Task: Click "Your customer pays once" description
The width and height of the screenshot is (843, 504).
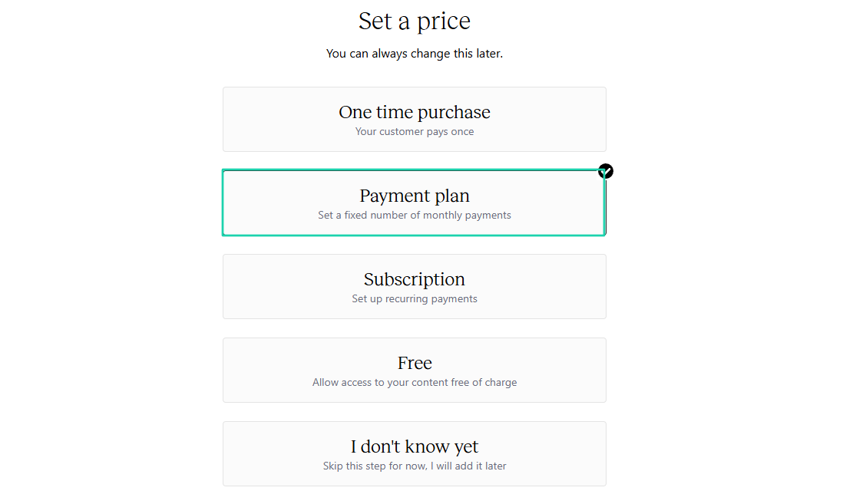Action: (x=415, y=132)
